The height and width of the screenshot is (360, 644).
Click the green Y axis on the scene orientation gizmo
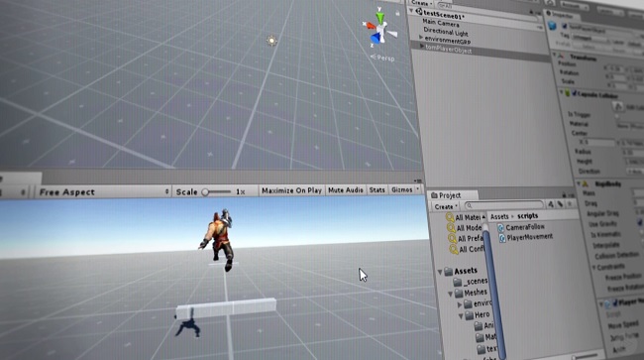point(380,18)
